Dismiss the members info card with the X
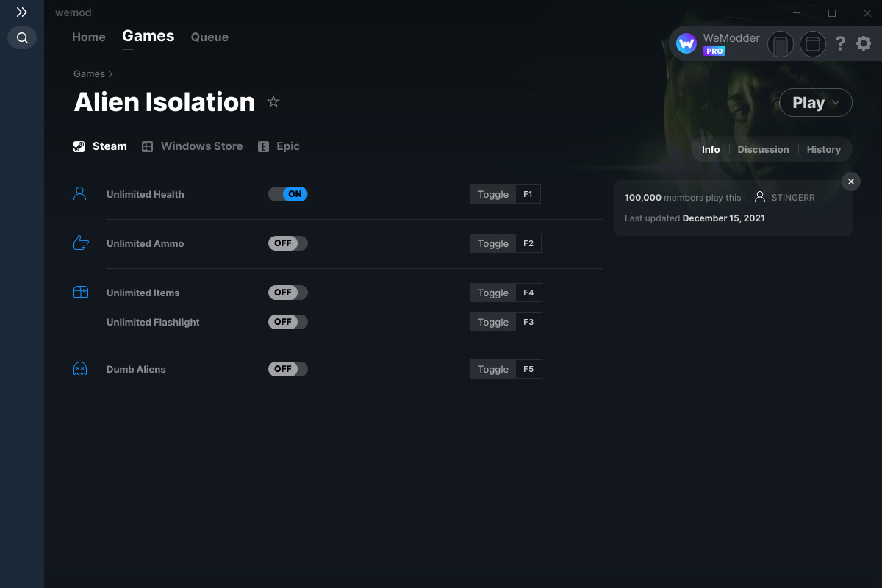 tap(850, 181)
